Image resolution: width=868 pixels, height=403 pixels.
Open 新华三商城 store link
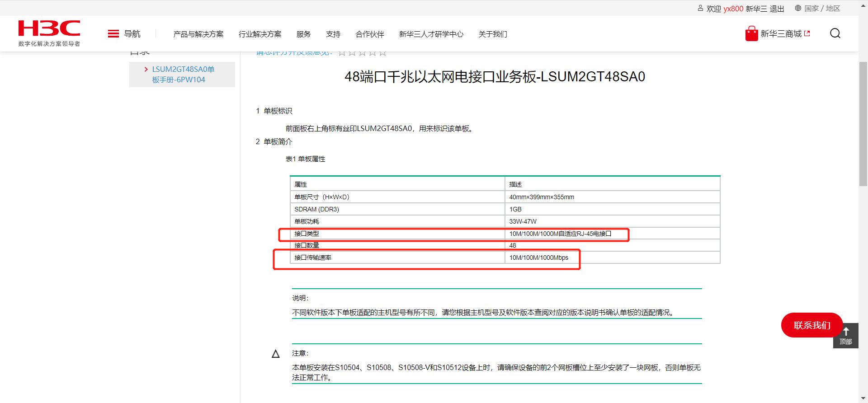(x=781, y=33)
